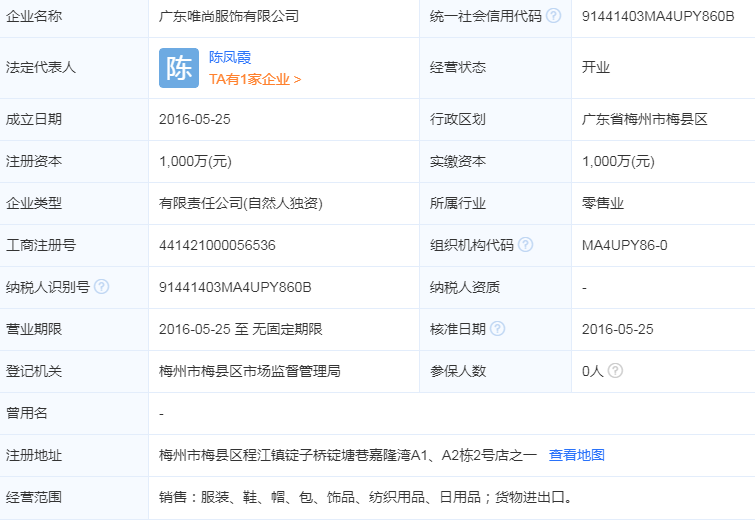Click the 企业名称 label

click(x=34, y=16)
